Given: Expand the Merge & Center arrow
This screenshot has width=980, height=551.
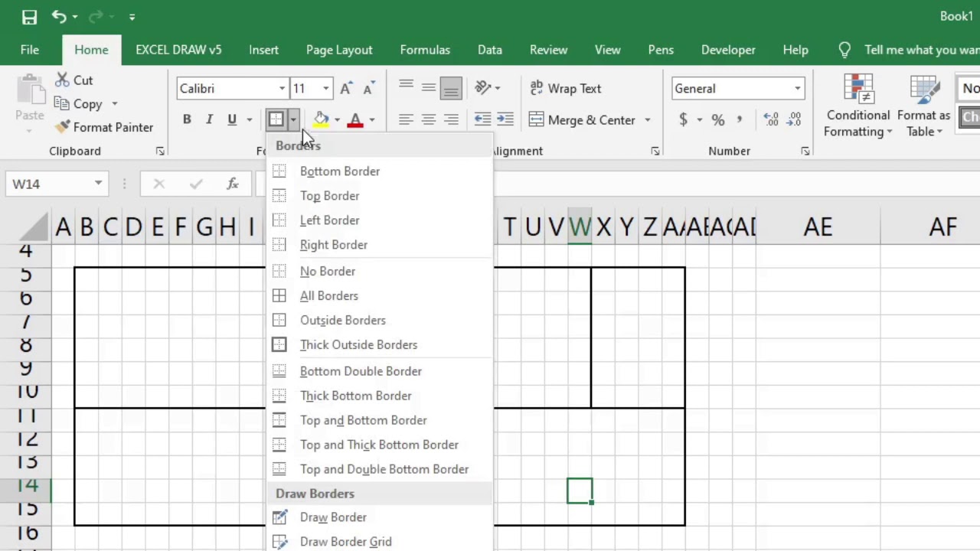Looking at the screenshot, I should (648, 120).
